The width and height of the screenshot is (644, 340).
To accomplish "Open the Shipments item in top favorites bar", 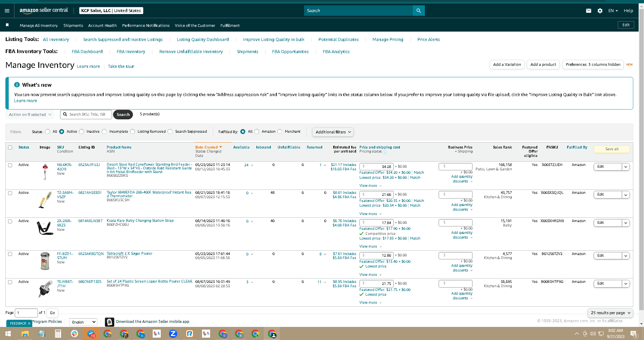I will click(73, 26).
